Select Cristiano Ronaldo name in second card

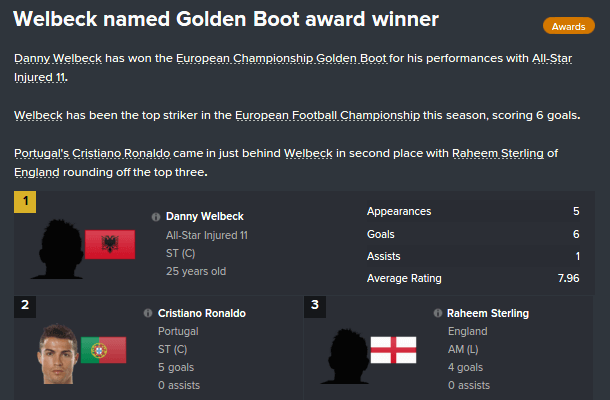202,313
